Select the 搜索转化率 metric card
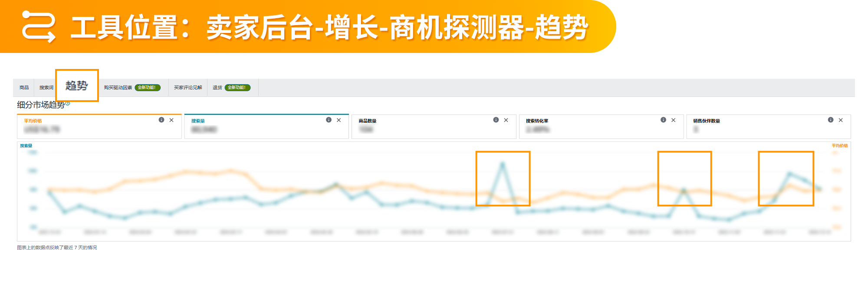Viewport: 868px width, 292px height. (x=601, y=126)
